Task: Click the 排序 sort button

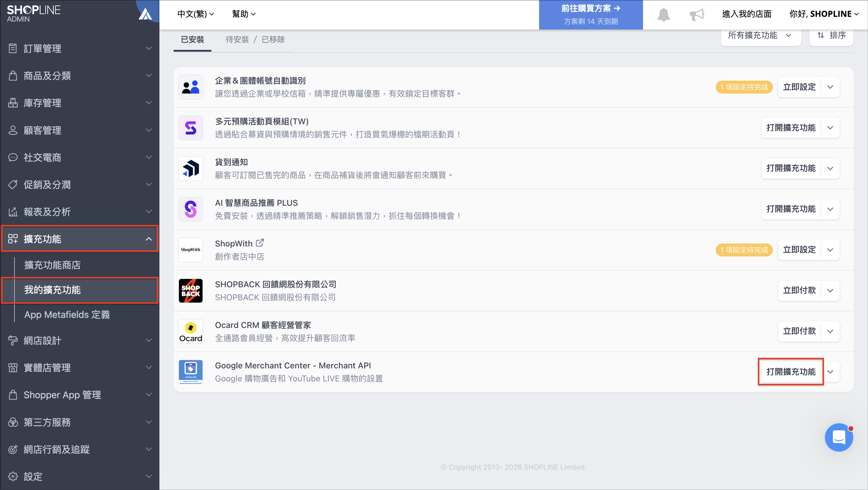Action: (x=831, y=35)
